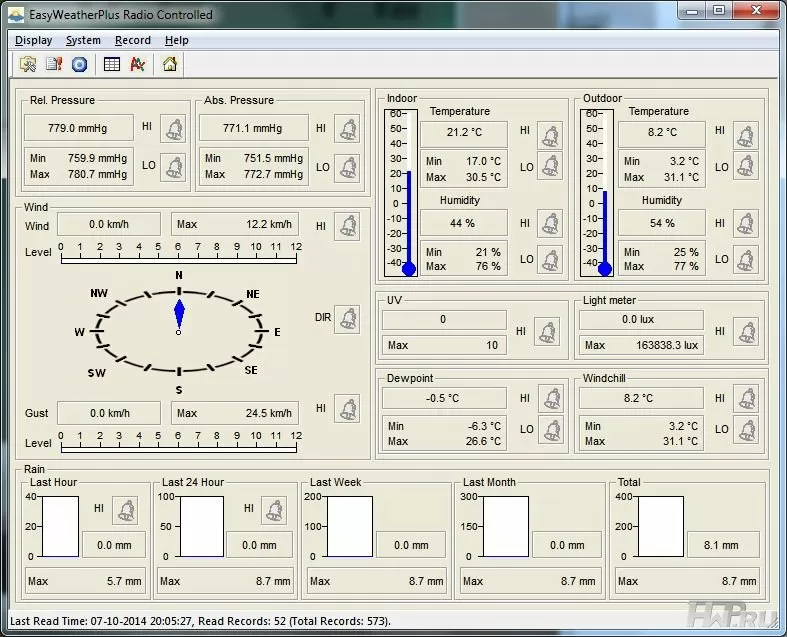787x637 pixels.
Task: Click the Outdoor thermometer gauge
Action: [x=597, y=193]
